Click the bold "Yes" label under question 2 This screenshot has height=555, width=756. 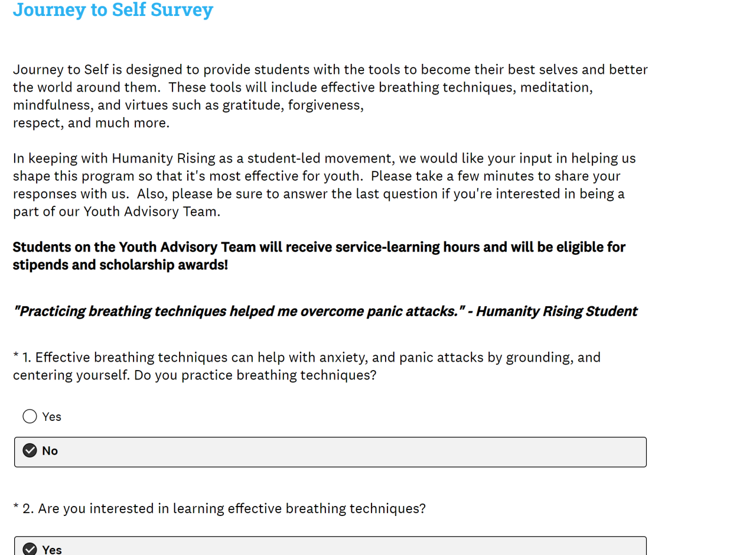point(52,549)
